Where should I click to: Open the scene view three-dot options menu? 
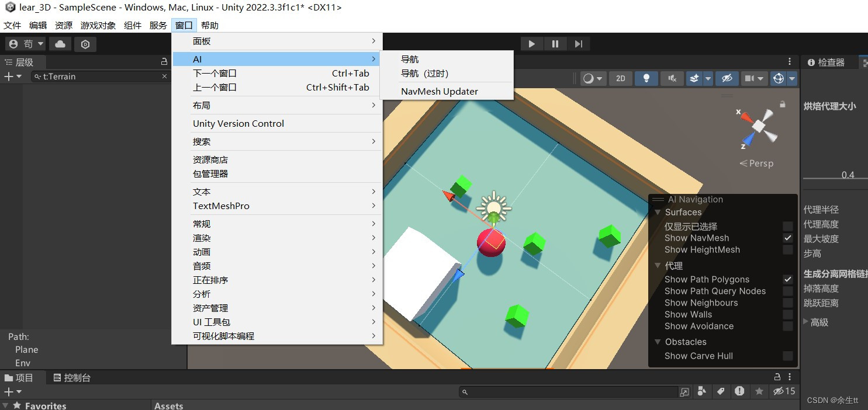[x=790, y=62]
